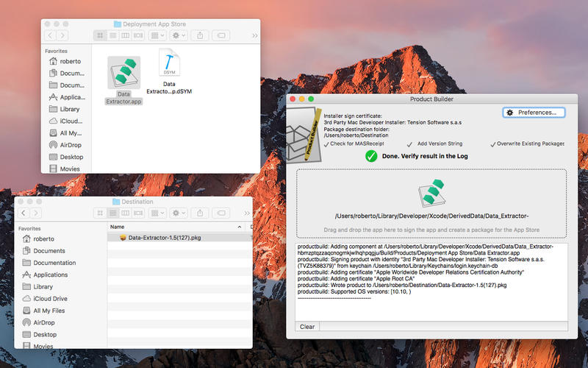Image resolution: width=588 pixels, height=368 pixels.
Task: Click the Deployment App Store title folder icon
Action: coord(118,24)
